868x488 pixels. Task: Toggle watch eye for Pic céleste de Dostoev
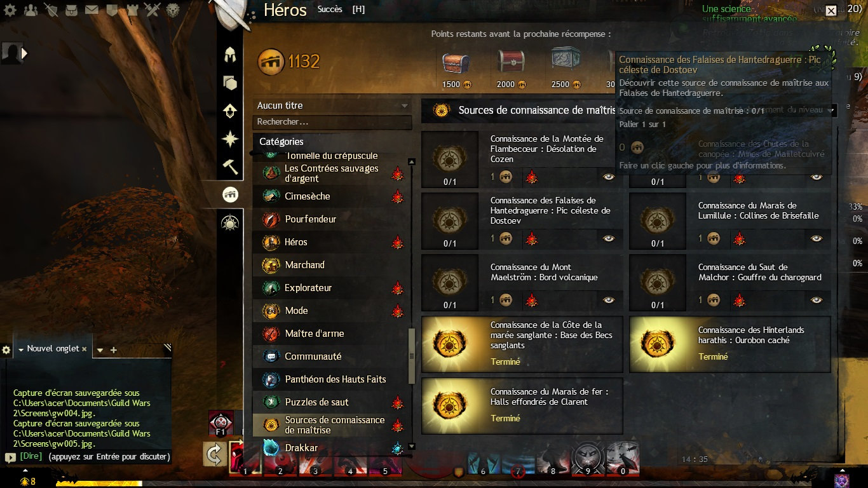coord(609,238)
